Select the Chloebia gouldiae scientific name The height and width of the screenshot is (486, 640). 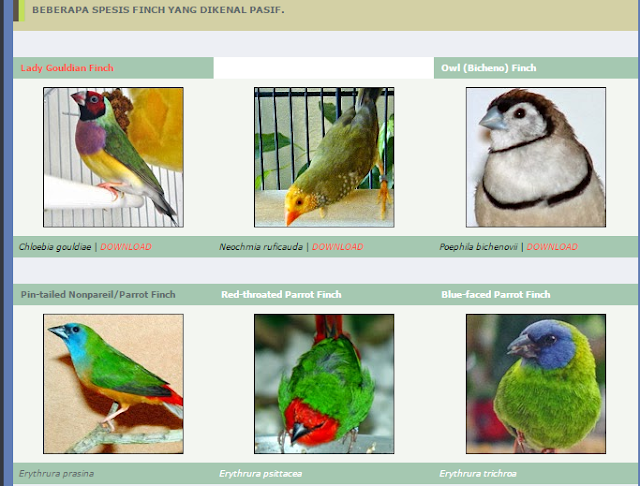(x=55, y=247)
